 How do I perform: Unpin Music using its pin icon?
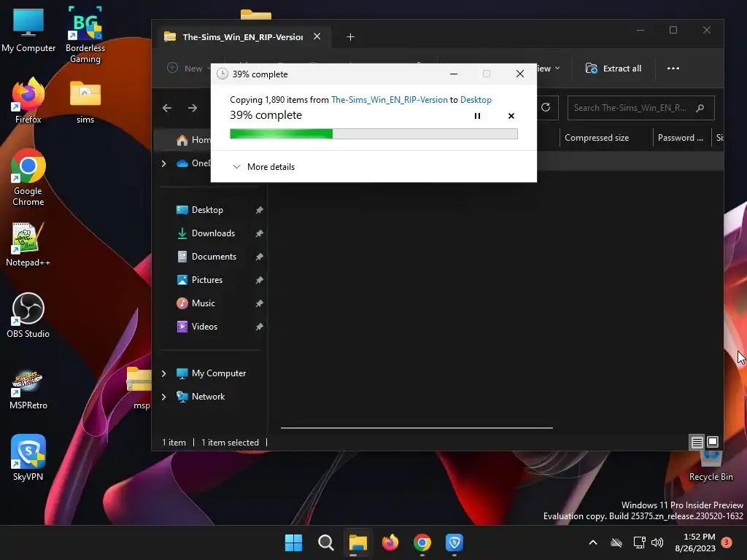point(259,303)
